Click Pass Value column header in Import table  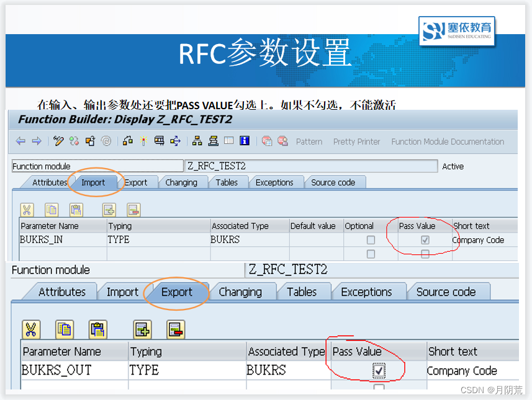[x=425, y=226]
